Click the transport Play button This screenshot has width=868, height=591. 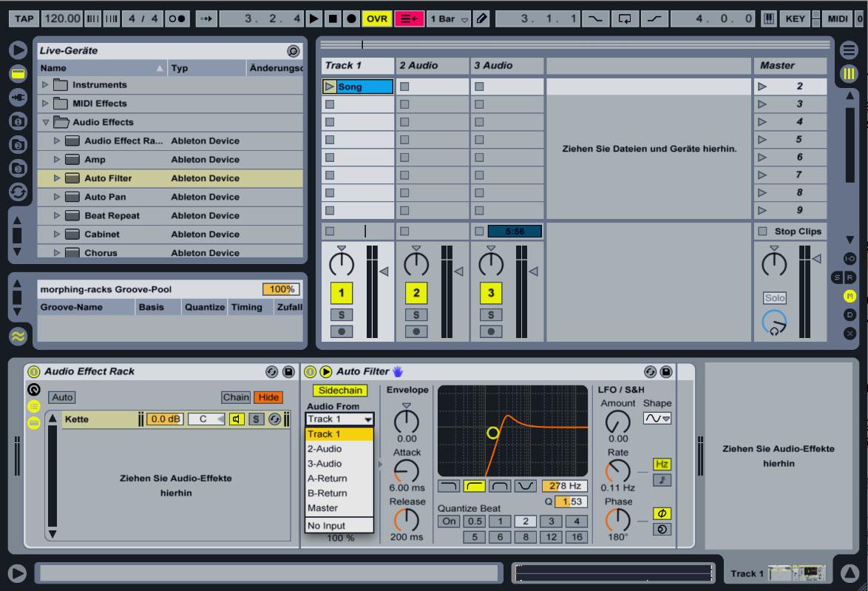tap(314, 18)
